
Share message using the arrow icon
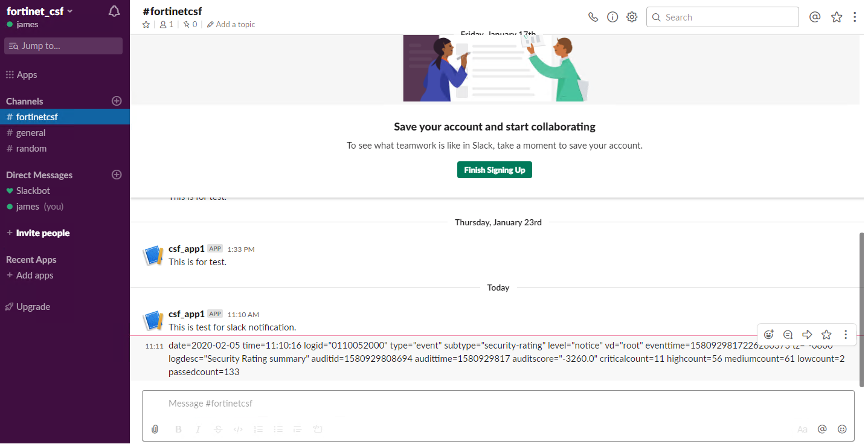coord(807,334)
